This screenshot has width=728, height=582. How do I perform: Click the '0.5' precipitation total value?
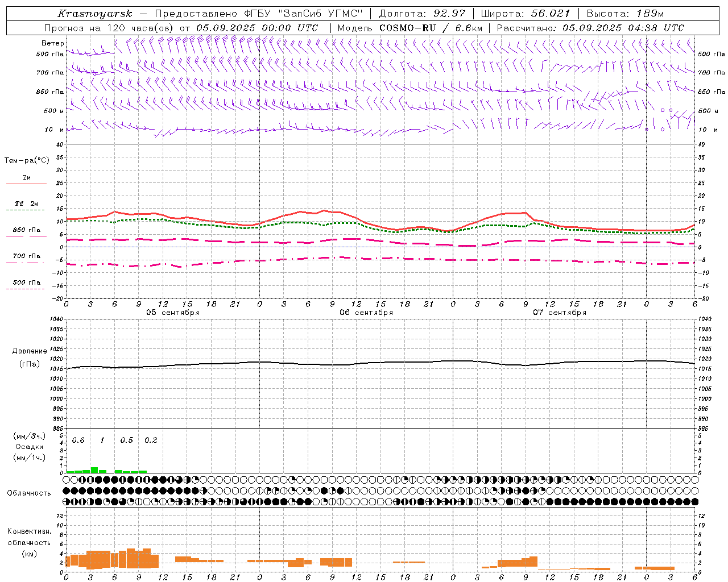(x=126, y=440)
